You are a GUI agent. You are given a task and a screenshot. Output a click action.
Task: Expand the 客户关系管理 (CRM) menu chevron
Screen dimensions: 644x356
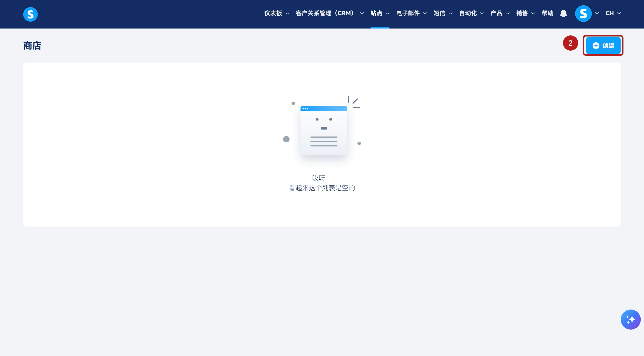[362, 14]
